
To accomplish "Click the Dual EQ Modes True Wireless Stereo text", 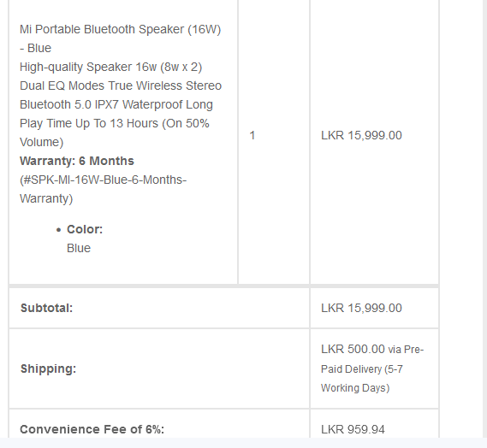I will pos(121,85).
